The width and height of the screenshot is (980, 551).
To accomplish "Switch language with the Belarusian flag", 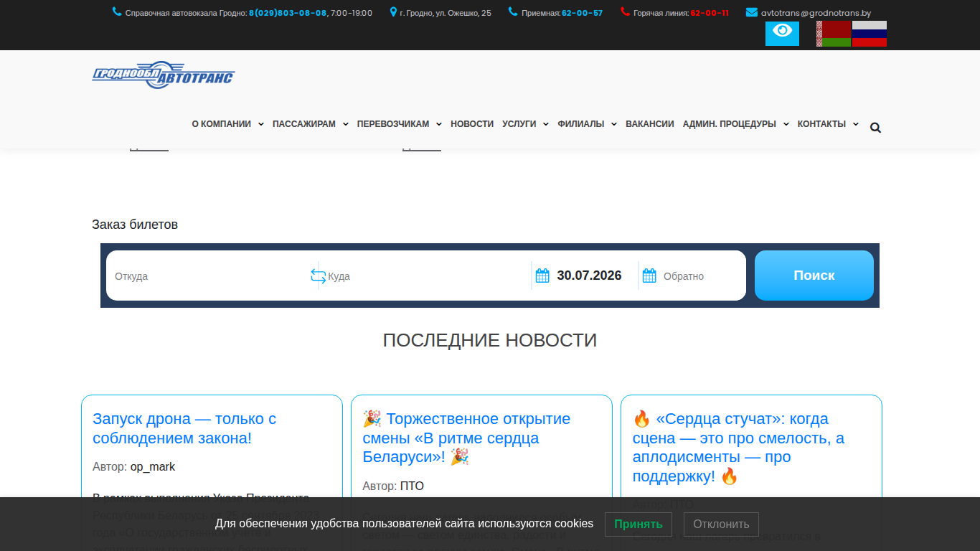I will click(834, 34).
